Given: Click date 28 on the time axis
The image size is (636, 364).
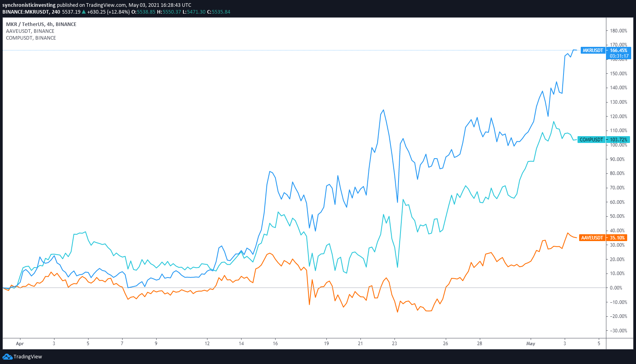Looking at the screenshot, I should click(x=479, y=344).
